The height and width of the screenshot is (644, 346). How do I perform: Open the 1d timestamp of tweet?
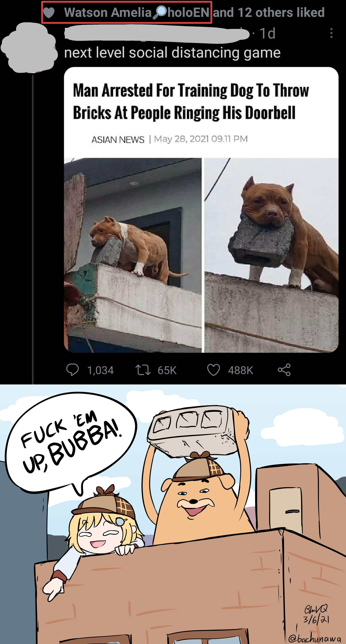[267, 33]
